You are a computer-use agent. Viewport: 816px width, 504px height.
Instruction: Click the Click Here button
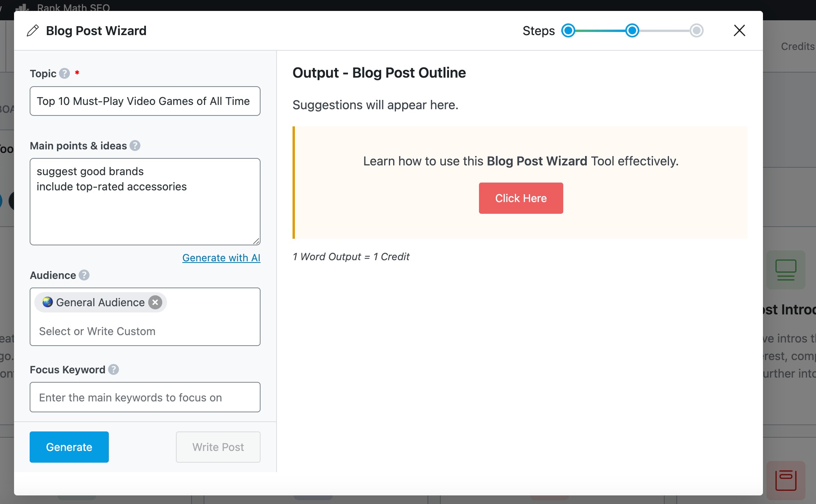(x=521, y=198)
